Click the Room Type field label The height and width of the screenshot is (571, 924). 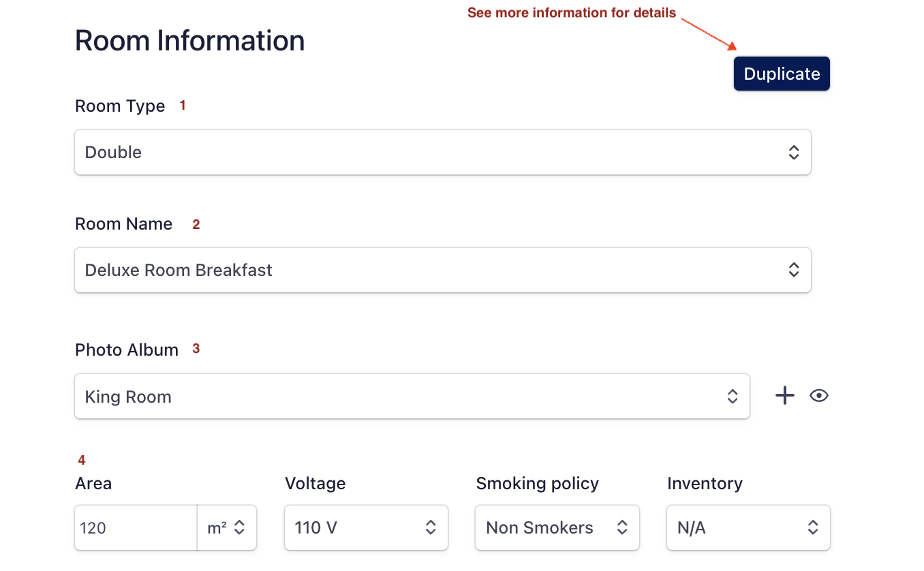[120, 106]
